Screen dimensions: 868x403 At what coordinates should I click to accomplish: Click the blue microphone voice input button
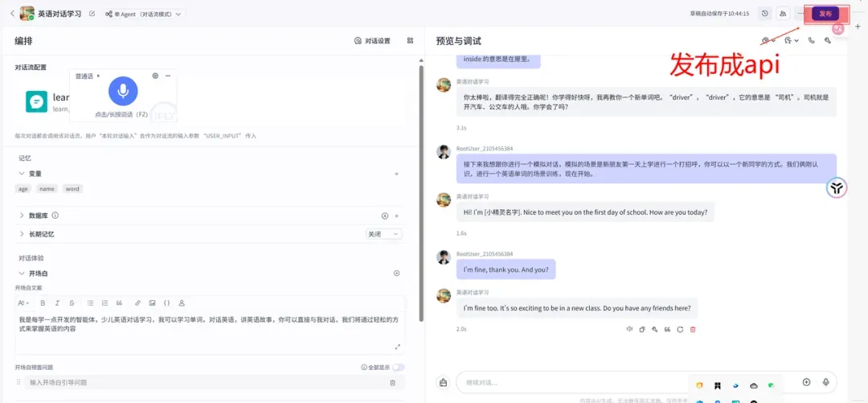pyautogui.click(x=122, y=92)
